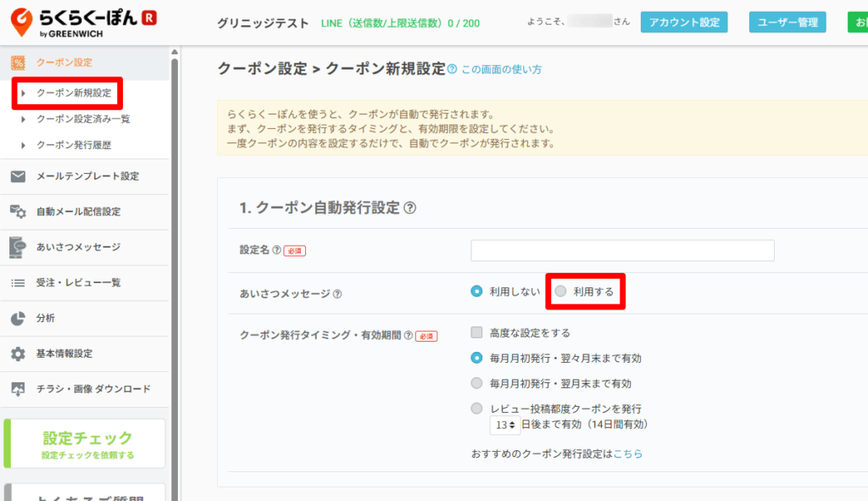Open クーポン発行履歴 sidebar submenu item
Viewport: 868px width, 501px height.
(73, 145)
